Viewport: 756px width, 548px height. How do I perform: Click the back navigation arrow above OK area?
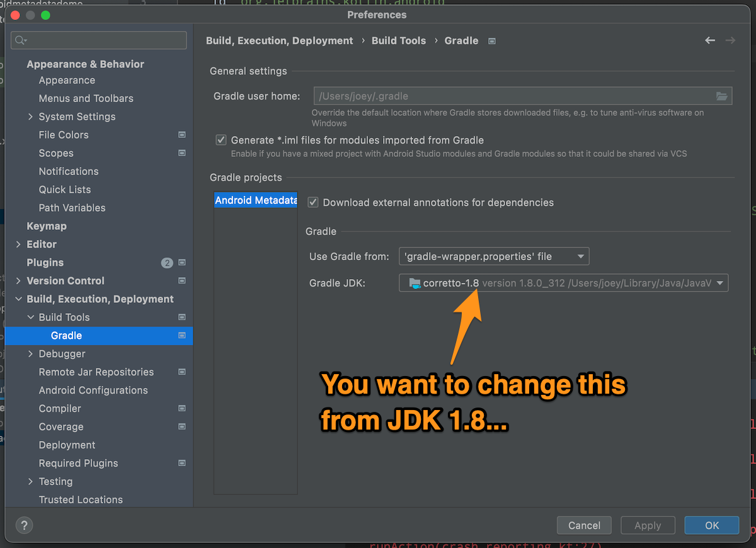coord(710,40)
